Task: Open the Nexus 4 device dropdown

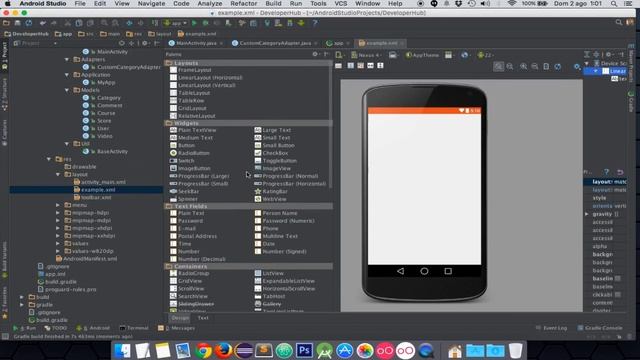Action: 367,55
